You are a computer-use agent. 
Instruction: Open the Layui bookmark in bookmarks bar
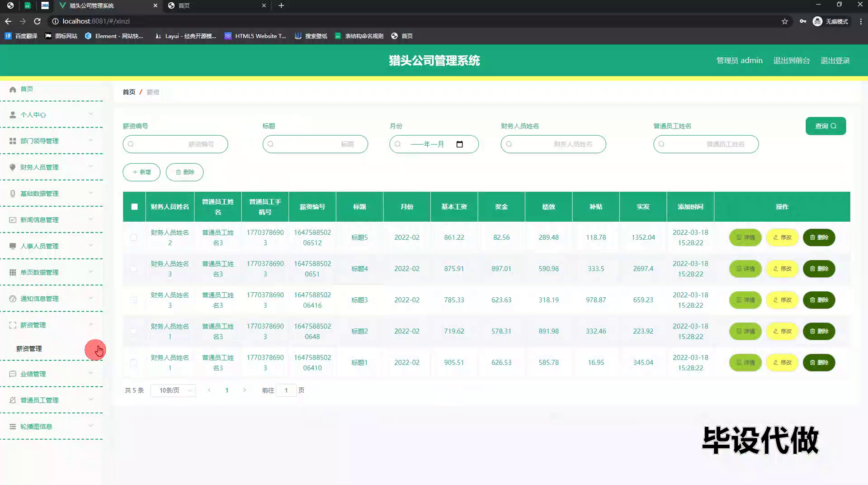coord(186,36)
